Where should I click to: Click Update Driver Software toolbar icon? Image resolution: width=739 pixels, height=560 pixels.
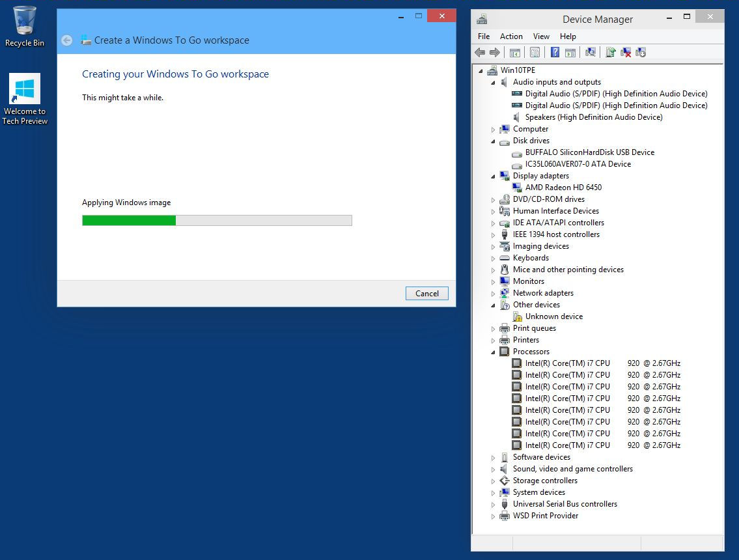[610, 52]
